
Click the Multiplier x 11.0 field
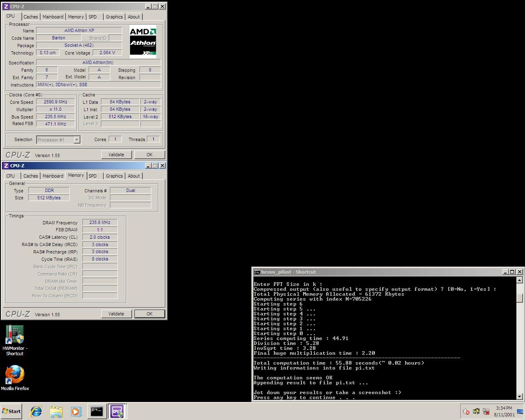point(56,110)
